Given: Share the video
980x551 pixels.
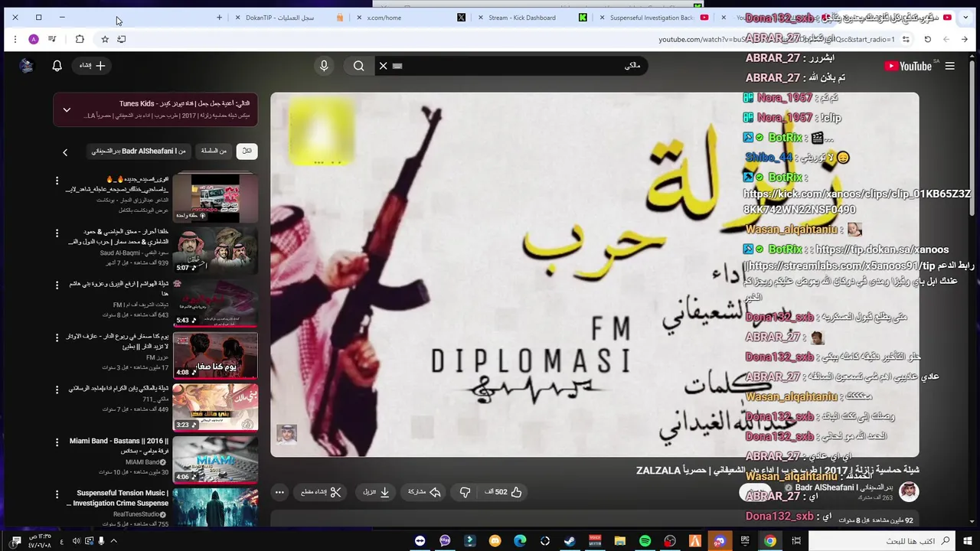Looking at the screenshot, I should tap(423, 492).
